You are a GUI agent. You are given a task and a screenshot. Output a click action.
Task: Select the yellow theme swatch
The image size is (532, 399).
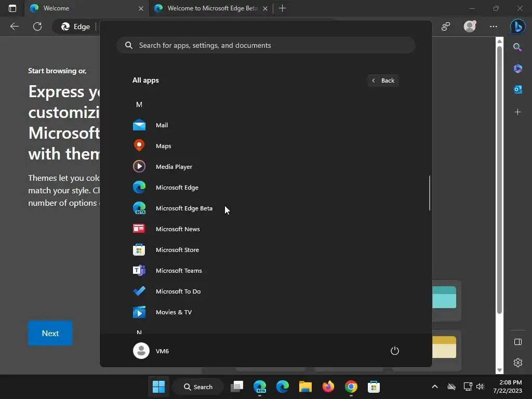point(444,347)
